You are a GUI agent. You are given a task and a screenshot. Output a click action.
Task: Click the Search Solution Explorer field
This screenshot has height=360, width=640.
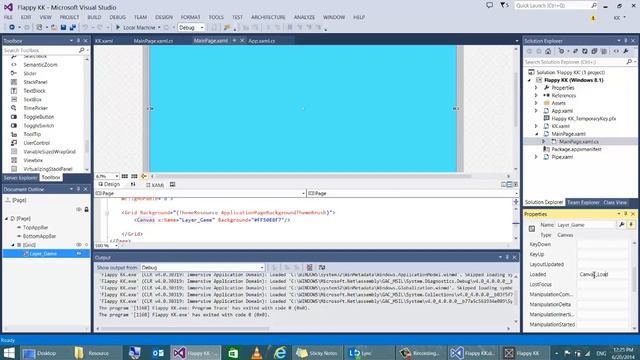(x=576, y=62)
